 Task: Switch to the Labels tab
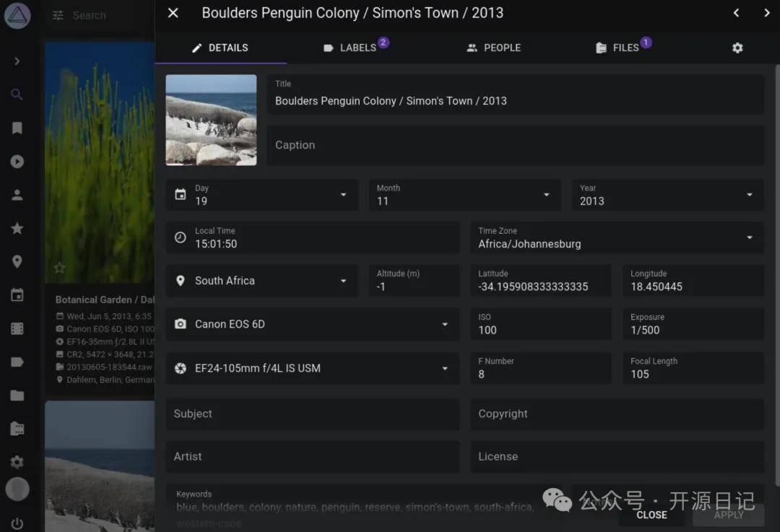coord(350,48)
